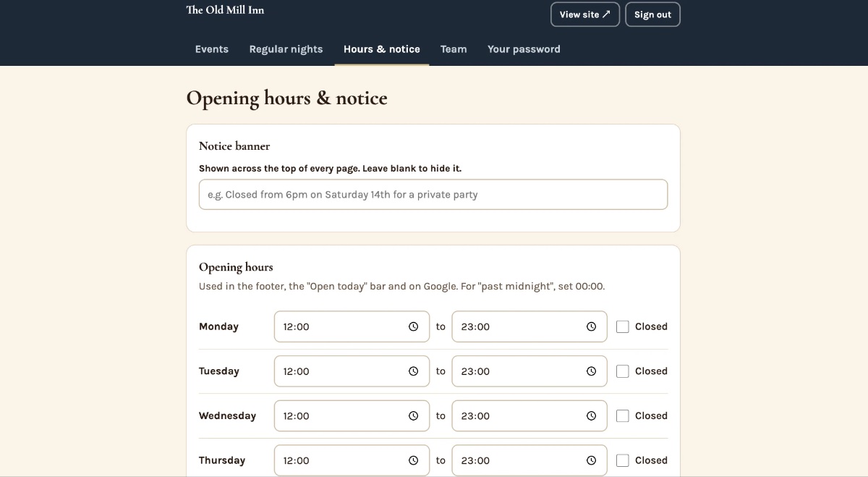Mark Thursday as Closed

622,460
